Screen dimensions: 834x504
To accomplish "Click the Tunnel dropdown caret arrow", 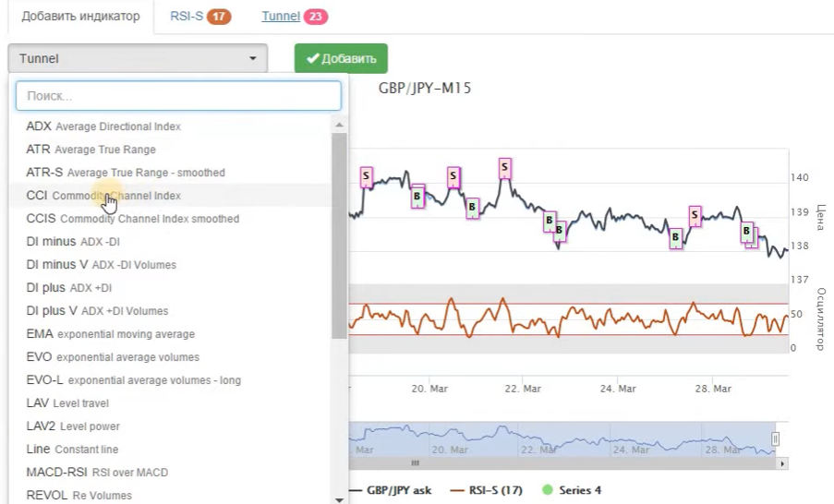I will pyautogui.click(x=253, y=58).
